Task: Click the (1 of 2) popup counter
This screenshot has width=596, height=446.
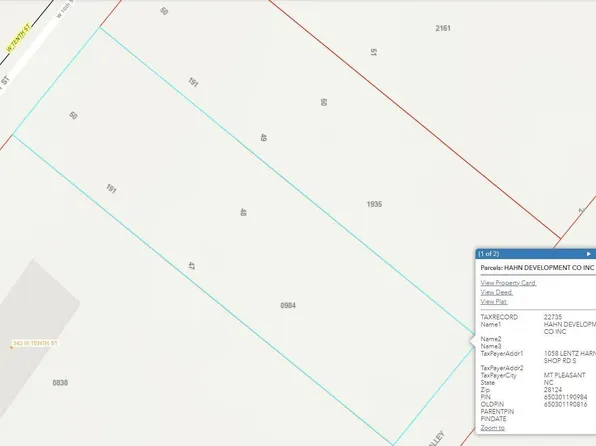Action: [x=488, y=254]
